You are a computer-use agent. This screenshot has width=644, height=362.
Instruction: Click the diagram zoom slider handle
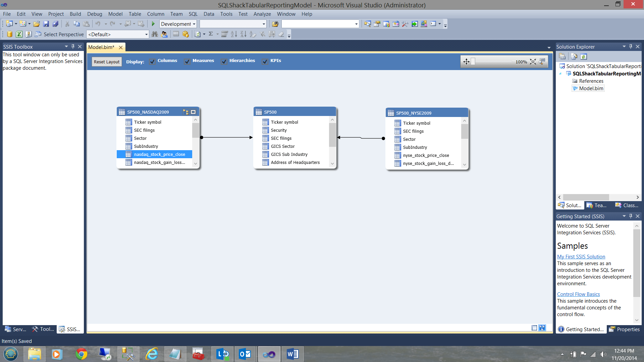[x=473, y=62]
